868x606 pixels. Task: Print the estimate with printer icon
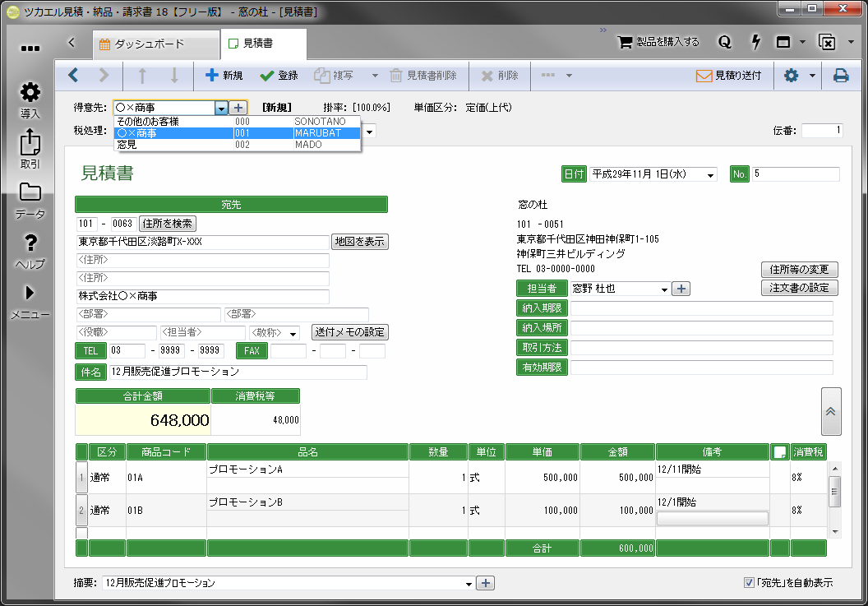[841, 76]
